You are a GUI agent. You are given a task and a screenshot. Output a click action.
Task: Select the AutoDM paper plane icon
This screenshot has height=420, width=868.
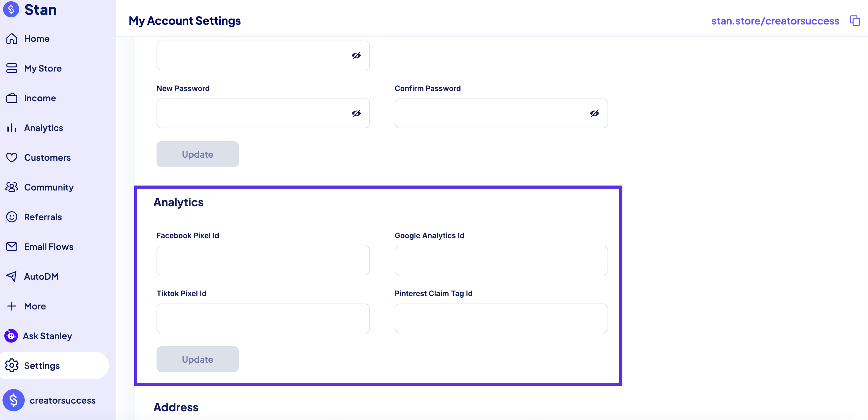click(12, 276)
